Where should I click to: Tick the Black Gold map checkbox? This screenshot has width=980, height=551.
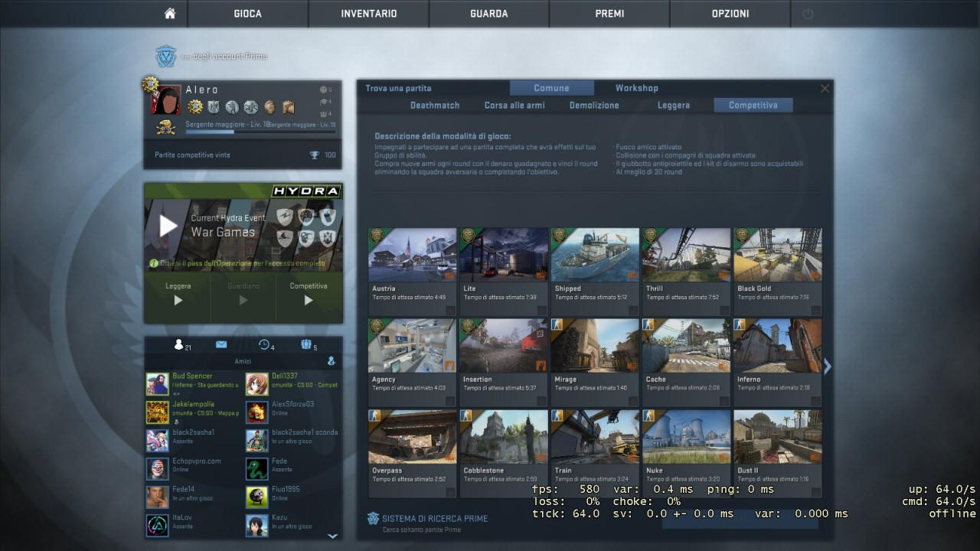(x=816, y=310)
